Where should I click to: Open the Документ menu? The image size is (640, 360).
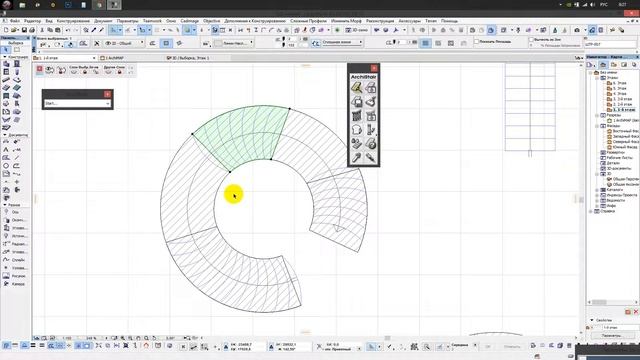(x=103, y=21)
